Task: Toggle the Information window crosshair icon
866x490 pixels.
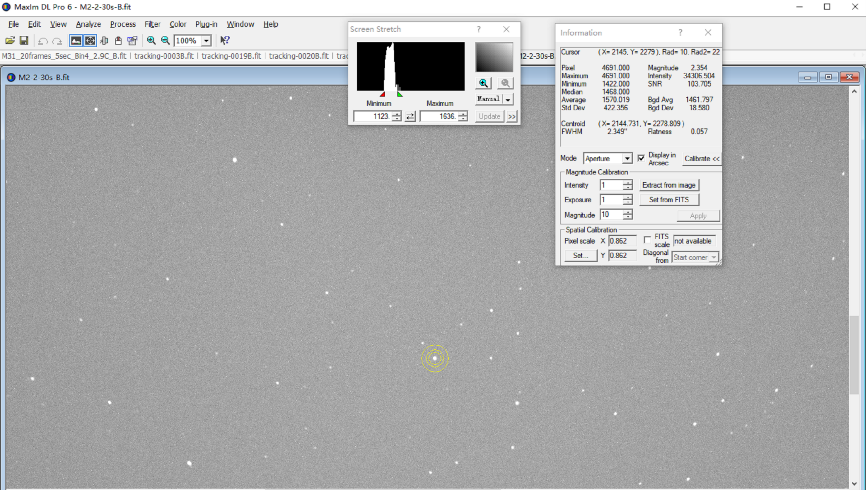Action: point(90,41)
